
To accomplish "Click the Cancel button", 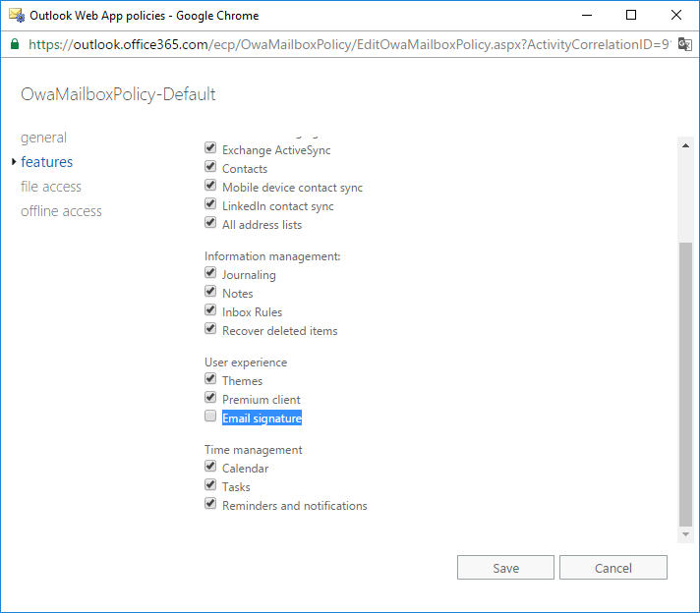I will [612, 568].
